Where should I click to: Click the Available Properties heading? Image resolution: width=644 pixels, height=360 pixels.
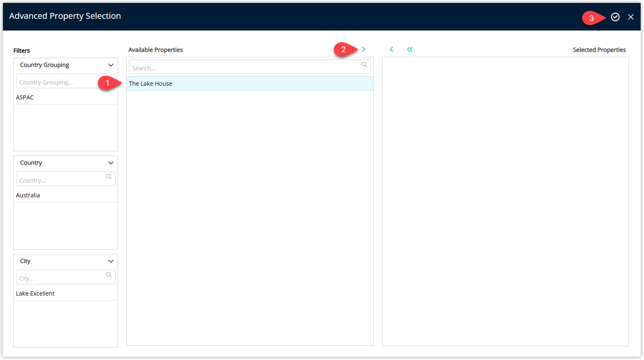(x=156, y=50)
